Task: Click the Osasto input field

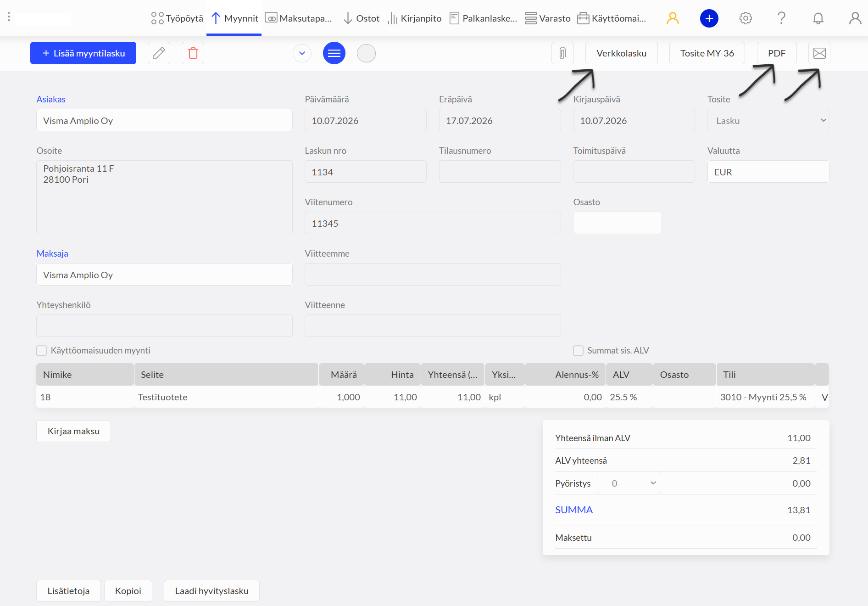Action: [x=617, y=223]
